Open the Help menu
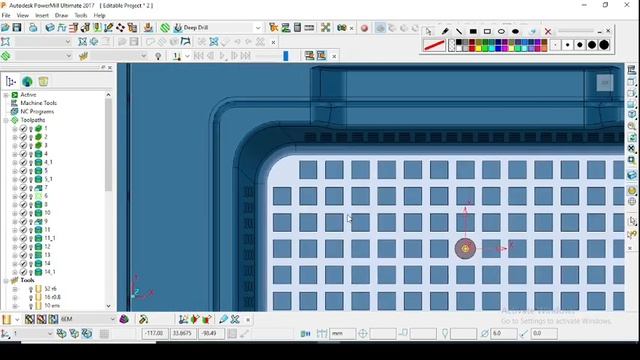 [x=100, y=16]
